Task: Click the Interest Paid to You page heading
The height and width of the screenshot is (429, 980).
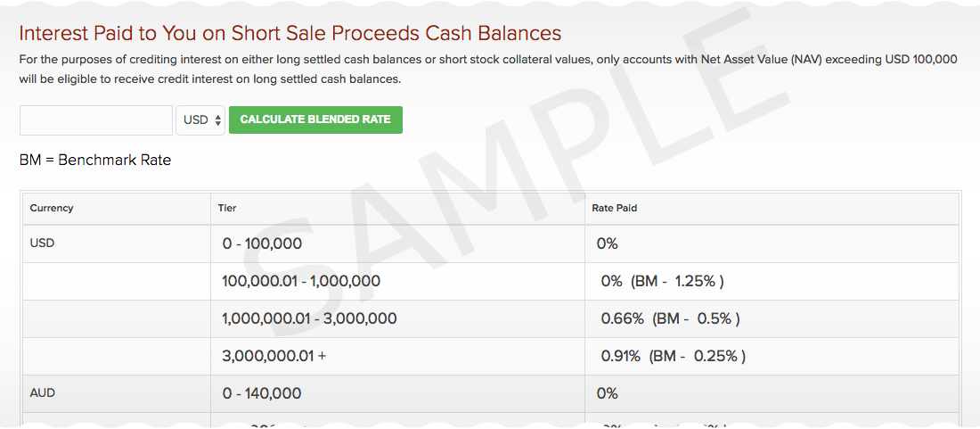Action: pos(290,34)
